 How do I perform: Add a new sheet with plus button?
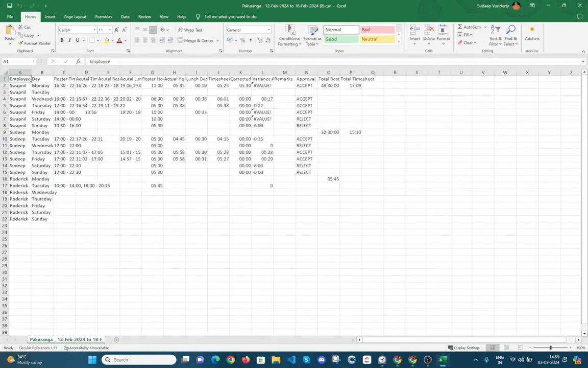(116, 340)
